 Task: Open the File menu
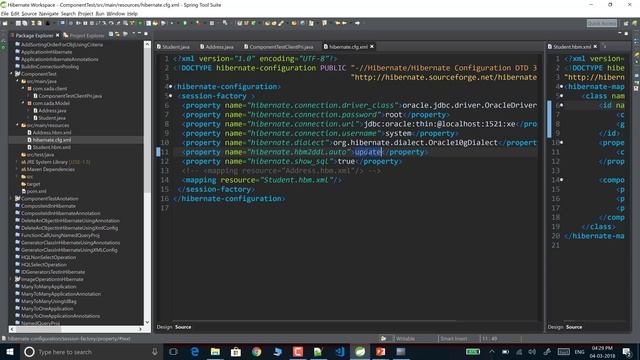pyautogui.click(x=4, y=13)
